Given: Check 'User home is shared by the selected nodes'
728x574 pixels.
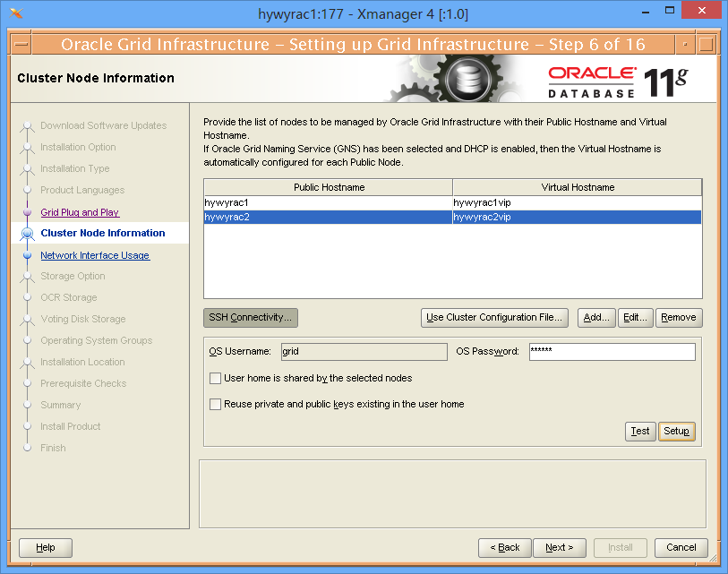Looking at the screenshot, I should tap(215, 378).
